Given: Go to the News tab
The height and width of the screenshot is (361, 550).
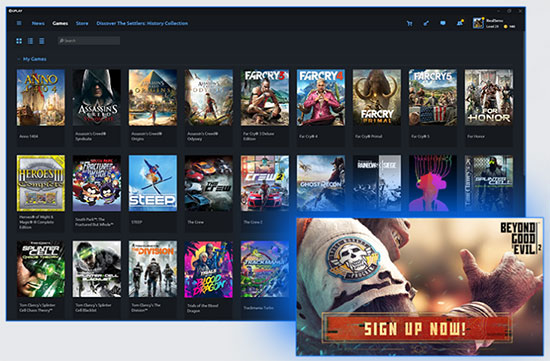Looking at the screenshot, I should click(38, 24).
